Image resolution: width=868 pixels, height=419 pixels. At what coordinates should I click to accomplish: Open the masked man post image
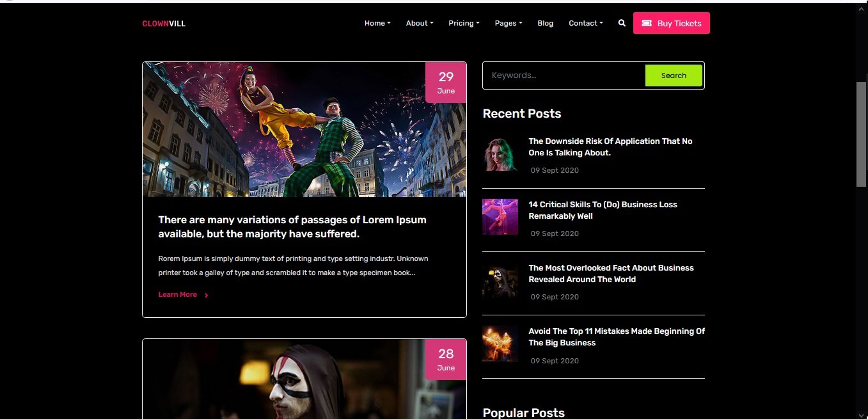[304, 379]
